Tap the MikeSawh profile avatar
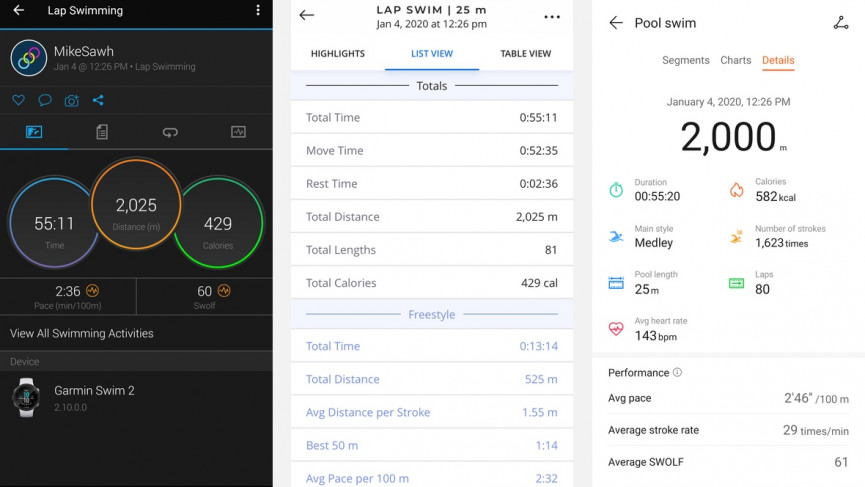 click(x=28, y=57)
